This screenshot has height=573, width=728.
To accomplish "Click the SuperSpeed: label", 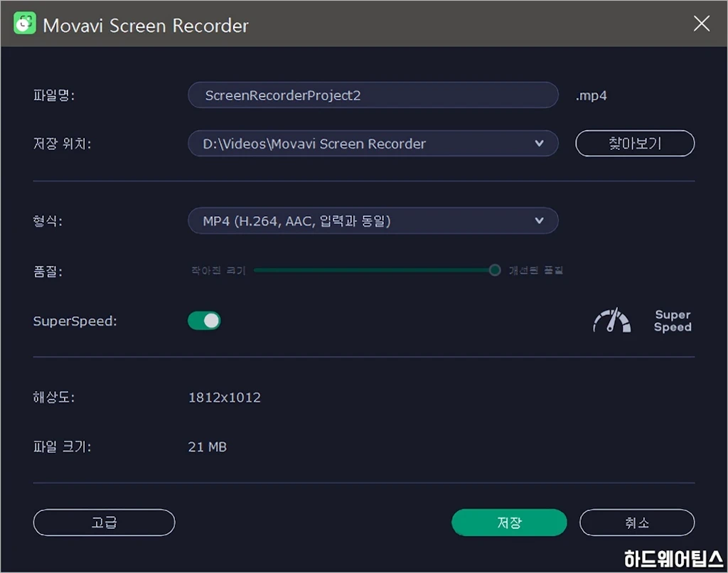I will 75,321.
